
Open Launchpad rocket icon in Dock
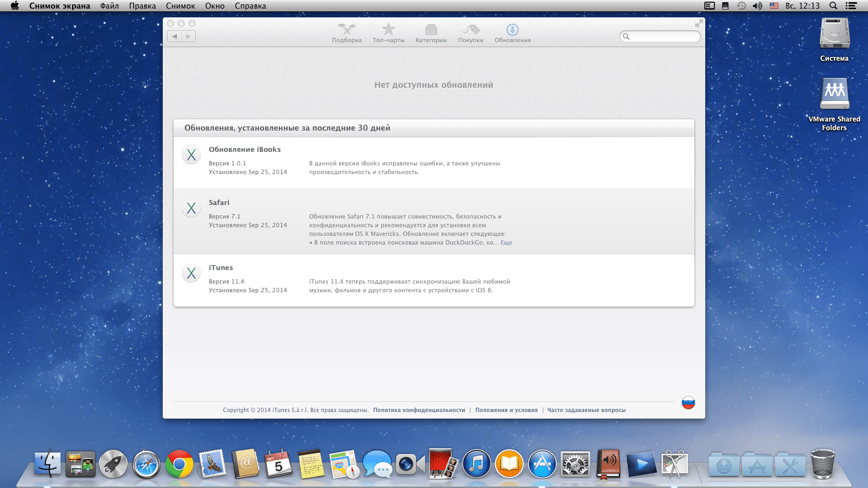[x=113, y=464]
